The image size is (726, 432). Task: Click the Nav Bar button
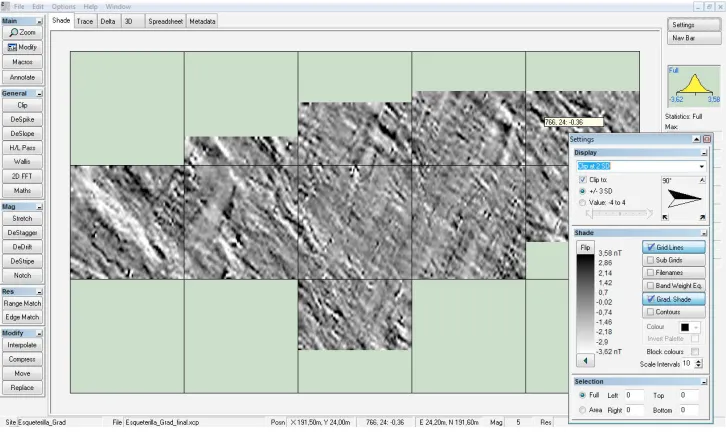(x=694, y=38)
